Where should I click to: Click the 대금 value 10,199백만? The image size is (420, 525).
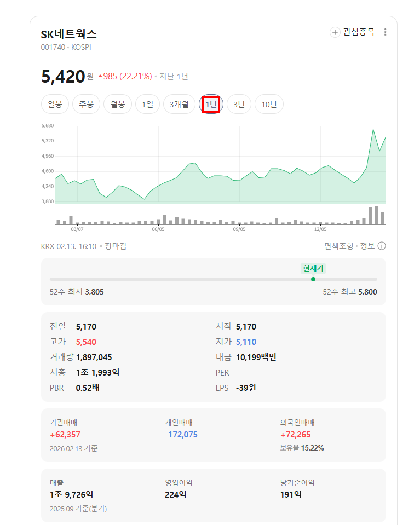coord(256,357)
